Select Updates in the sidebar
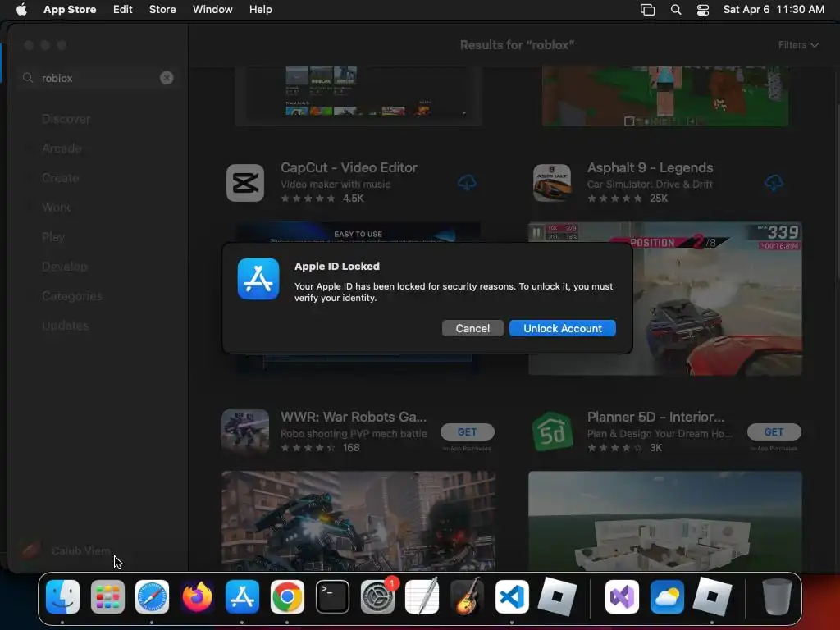The image size is (840, 630). [65, 325]
